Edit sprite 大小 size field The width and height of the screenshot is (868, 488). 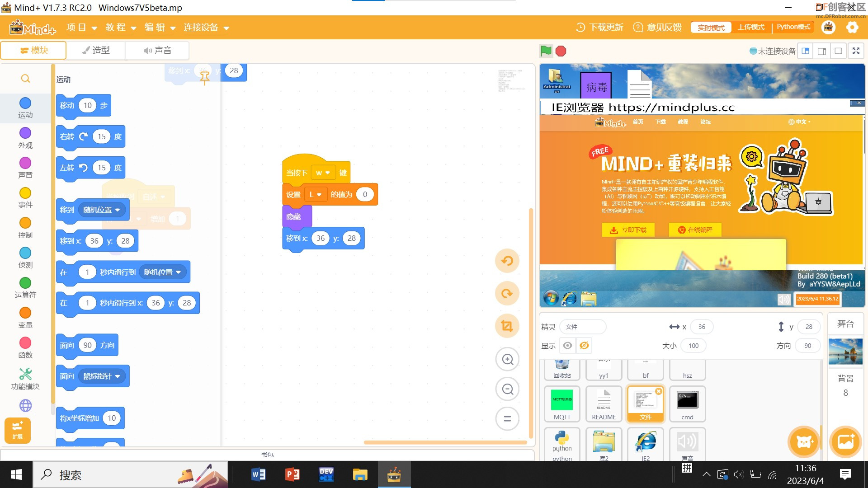click(693, 346)
